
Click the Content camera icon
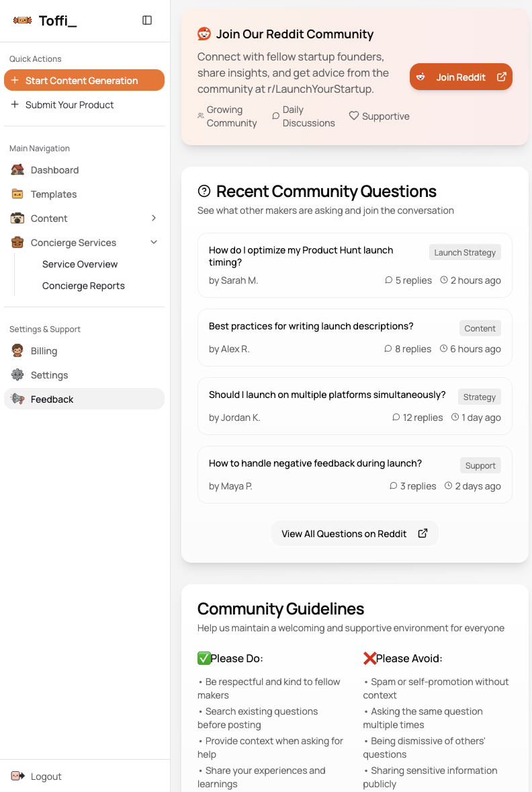pos(17,219)
